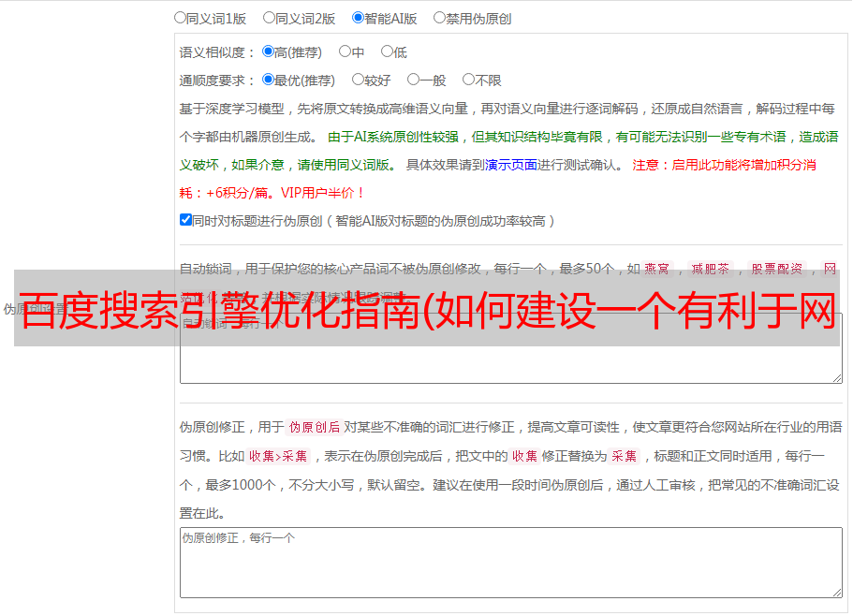Set 语义相似度 to 低
The width and height of the screenshot is (853, 616).
click(387, 51)
